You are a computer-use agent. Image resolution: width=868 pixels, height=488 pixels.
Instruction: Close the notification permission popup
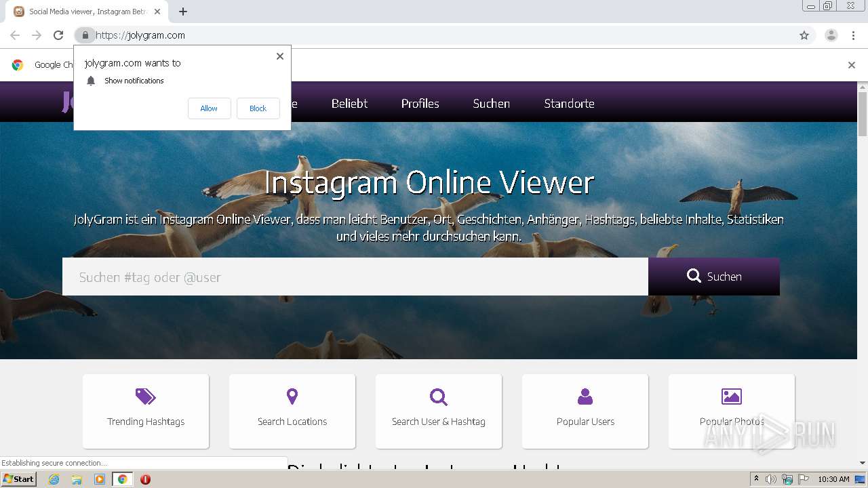[x=279, y=56]
